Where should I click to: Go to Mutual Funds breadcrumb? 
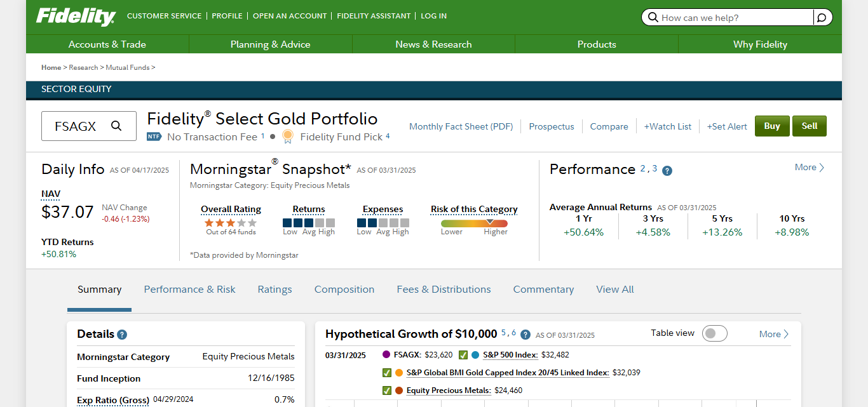[128, 67]
